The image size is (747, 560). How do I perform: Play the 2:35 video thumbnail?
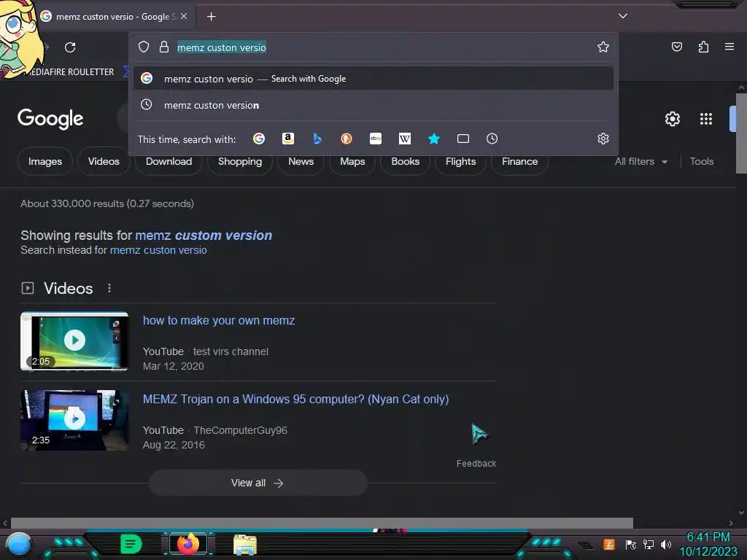point(74,420)
